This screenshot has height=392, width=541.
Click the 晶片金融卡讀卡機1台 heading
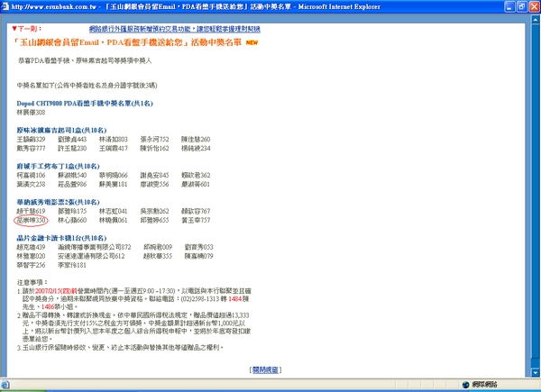coord(61,238)
